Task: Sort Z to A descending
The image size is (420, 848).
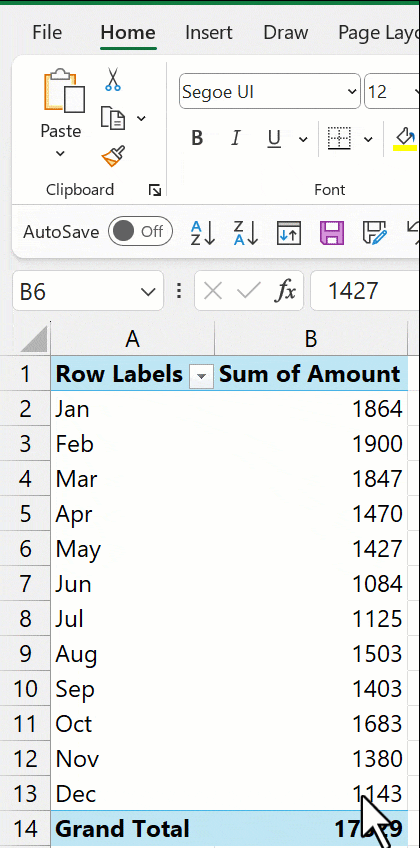Action: (x=246, y=233)
